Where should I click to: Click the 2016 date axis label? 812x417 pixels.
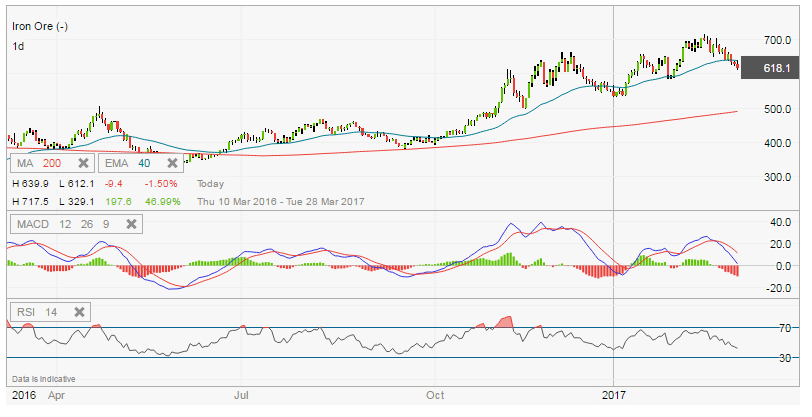pos(24,395)
